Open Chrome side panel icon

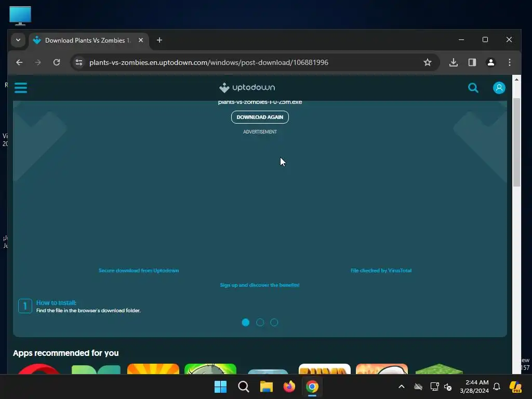pos(472,62)
